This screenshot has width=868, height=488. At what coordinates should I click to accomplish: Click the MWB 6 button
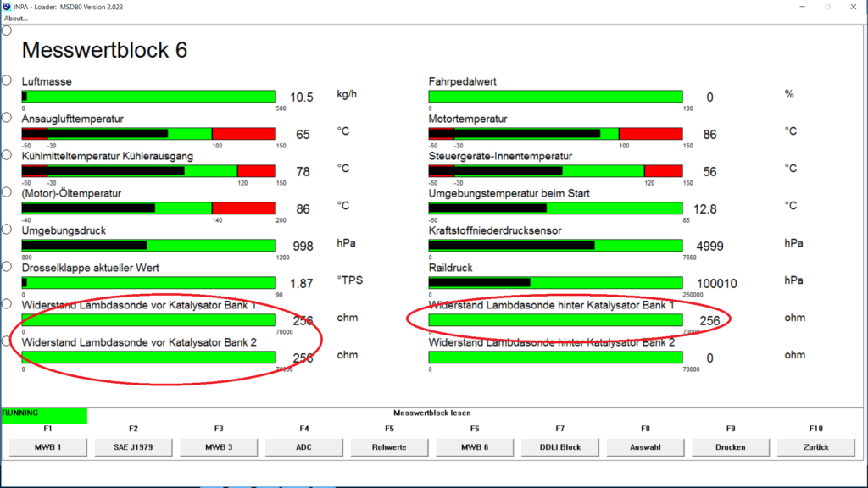(x=475, y=447)
